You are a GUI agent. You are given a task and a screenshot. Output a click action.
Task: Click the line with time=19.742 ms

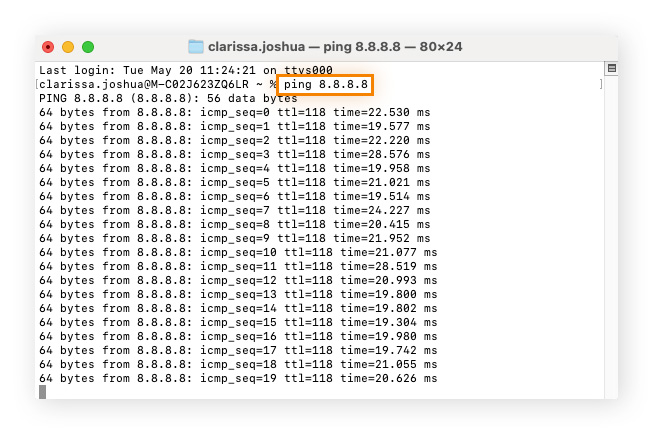coord(238,350)
